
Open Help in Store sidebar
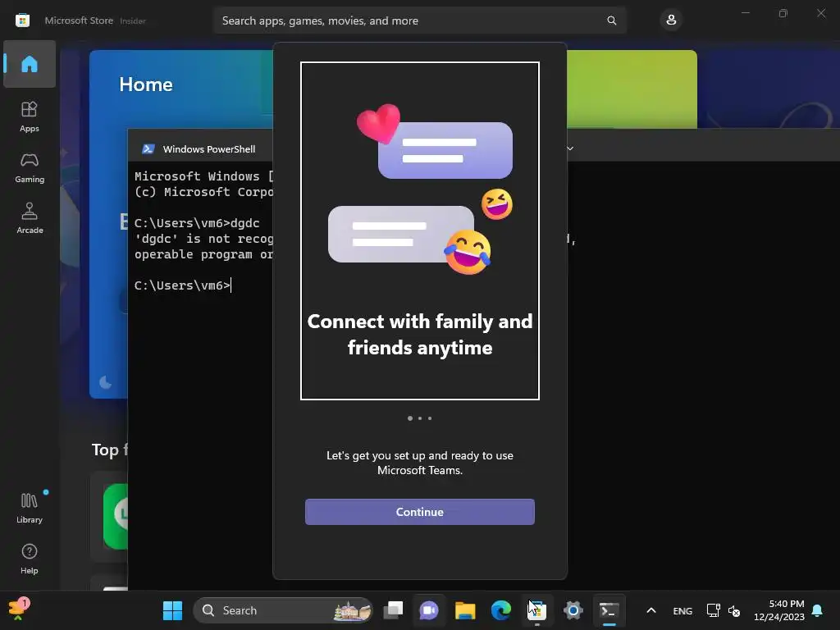[x=30, y=559]
